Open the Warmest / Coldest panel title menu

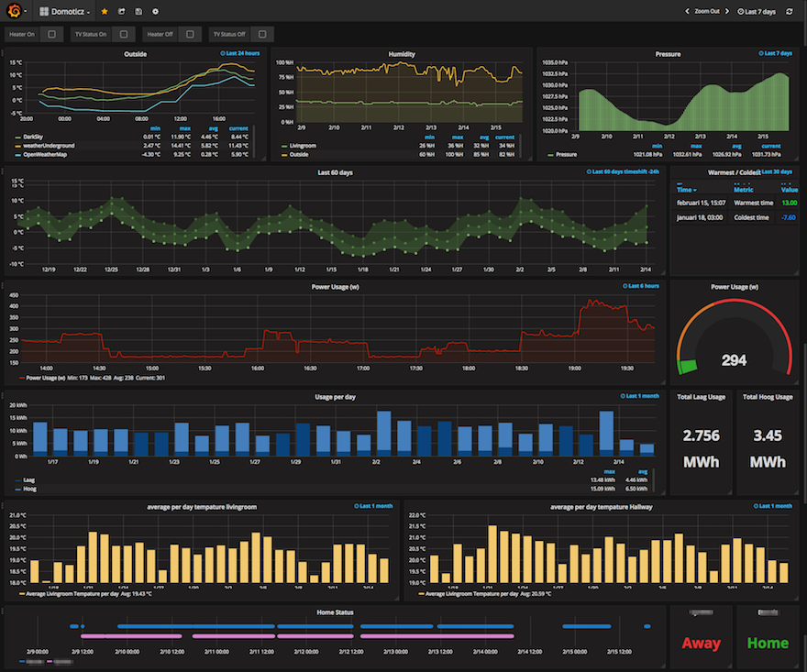coord(734,172)
